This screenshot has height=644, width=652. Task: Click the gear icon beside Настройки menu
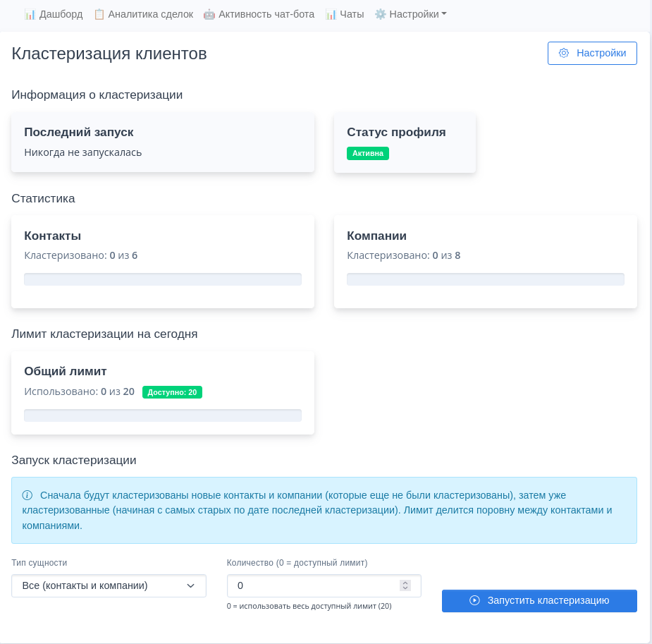[x=380, y=14]
